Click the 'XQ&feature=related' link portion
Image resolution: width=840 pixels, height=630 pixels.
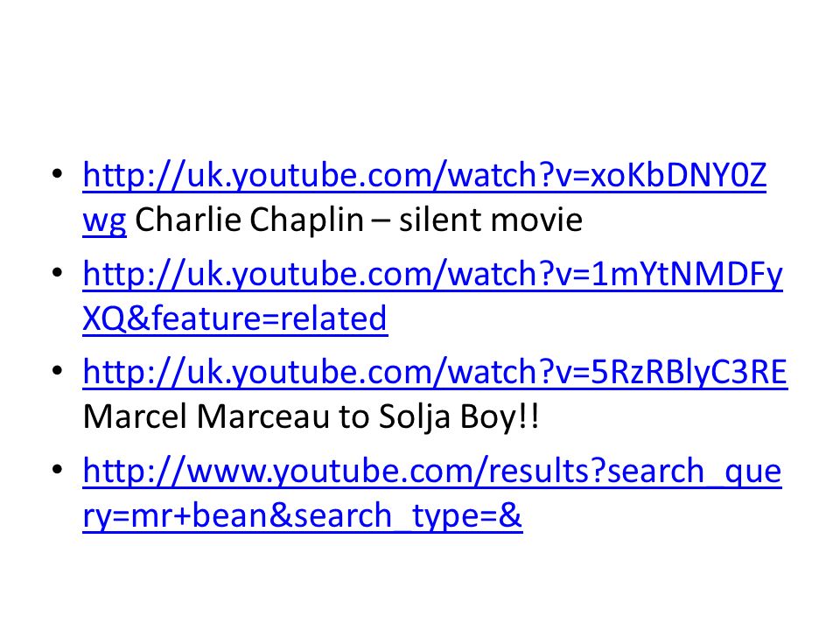[235, 319]
